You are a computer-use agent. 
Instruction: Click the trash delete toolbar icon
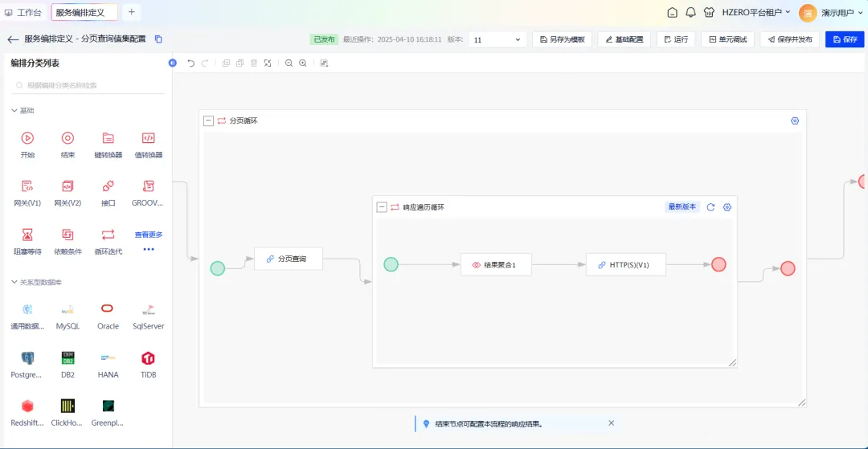pyautogui.click(x=253, y=63)
